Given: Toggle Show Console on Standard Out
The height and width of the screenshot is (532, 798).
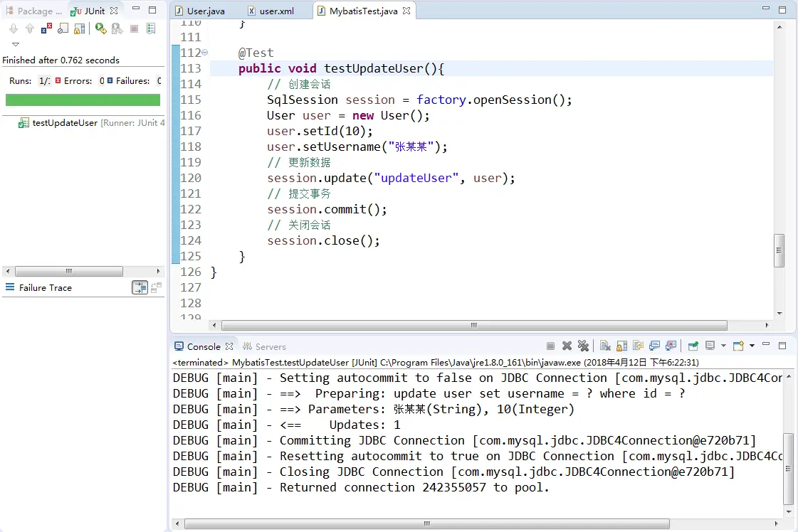Looking at the screenshot, I should [654, 346].
